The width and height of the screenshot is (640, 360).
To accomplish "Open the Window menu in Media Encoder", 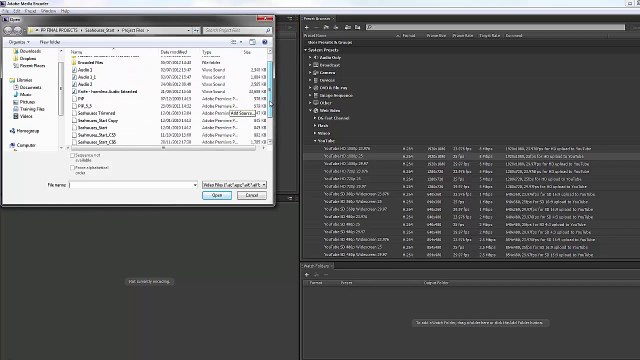I will 48,11.
